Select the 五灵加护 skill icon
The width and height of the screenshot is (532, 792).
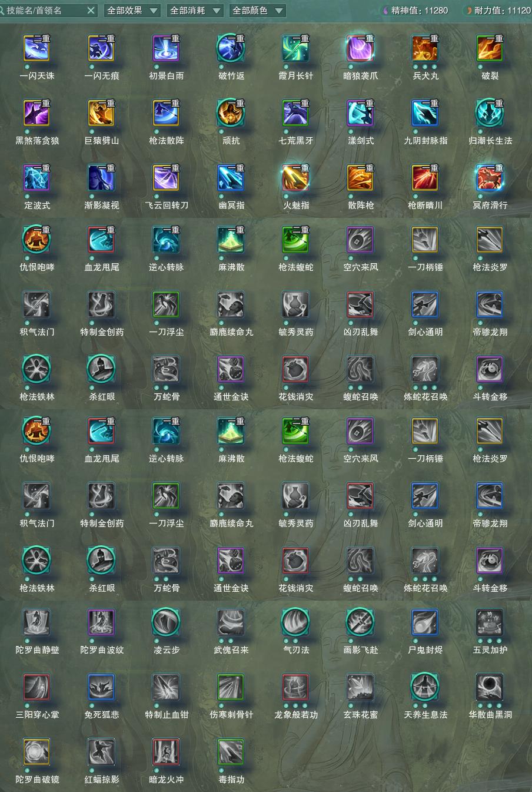coord(490,622)
